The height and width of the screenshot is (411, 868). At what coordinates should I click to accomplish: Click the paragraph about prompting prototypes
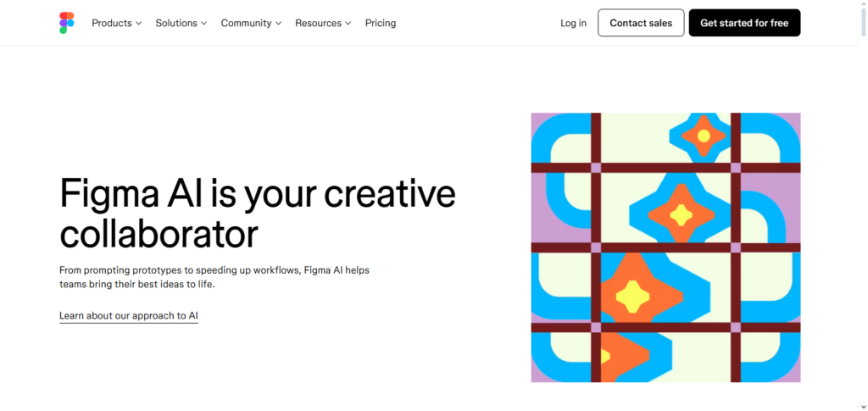pyautogui.click(x=214, y=277)
